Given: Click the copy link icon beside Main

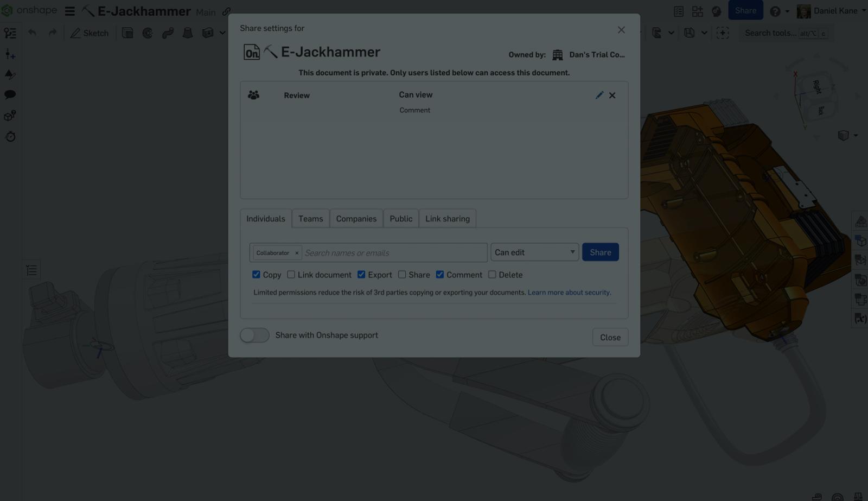Looking at the screenshot, I should click(226, 11).
